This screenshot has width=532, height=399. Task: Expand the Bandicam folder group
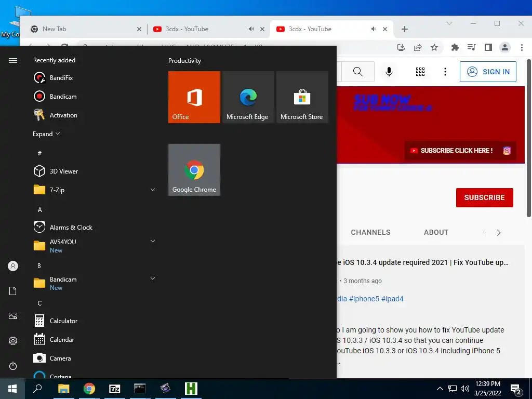pyautogui.click(x=153, y=278)
